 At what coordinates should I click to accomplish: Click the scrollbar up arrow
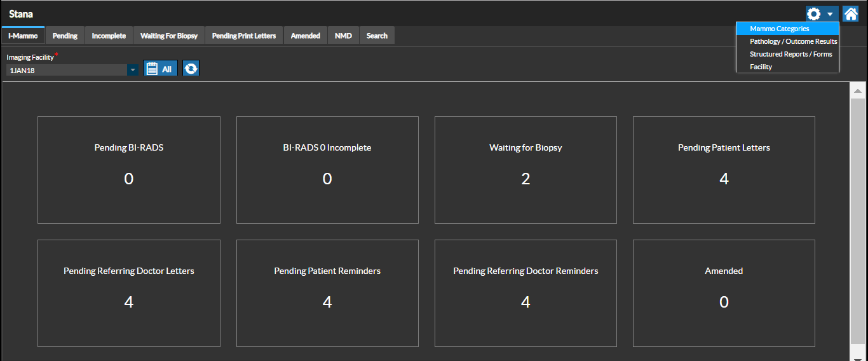(858, 91)
